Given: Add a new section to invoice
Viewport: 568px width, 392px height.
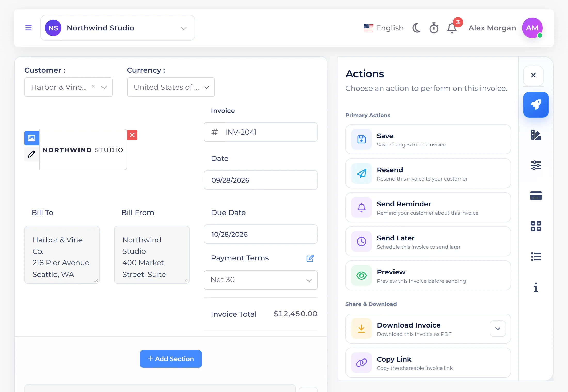Looking at the screenshot, I should (x=171, y=359).
